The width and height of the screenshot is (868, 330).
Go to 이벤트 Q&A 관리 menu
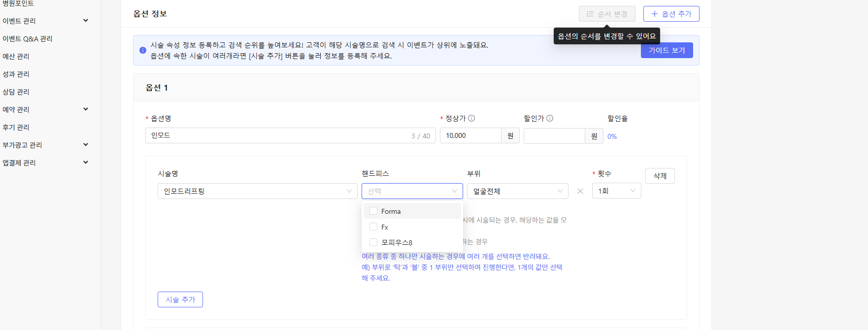pos(28,38)
